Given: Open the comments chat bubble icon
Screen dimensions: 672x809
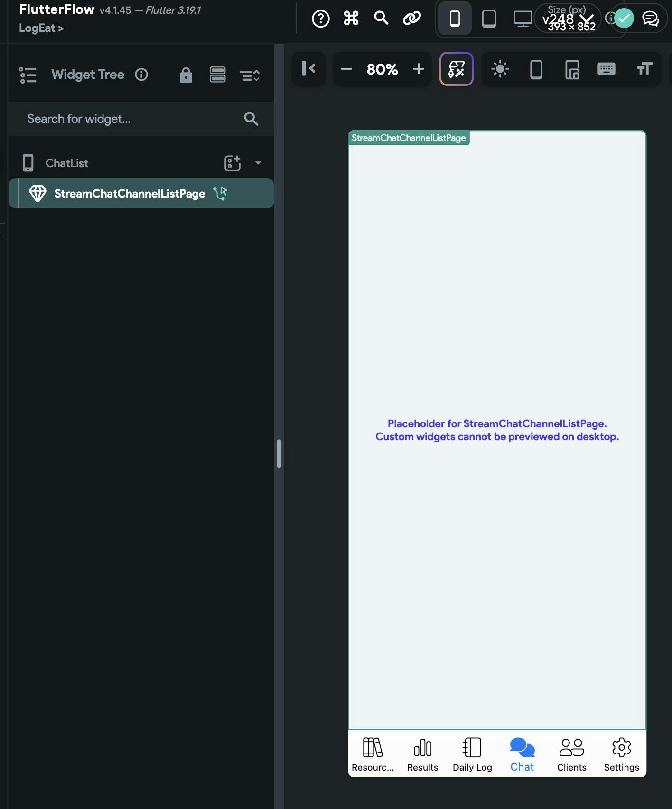Looking at the screenshot, I should (650, 19).
